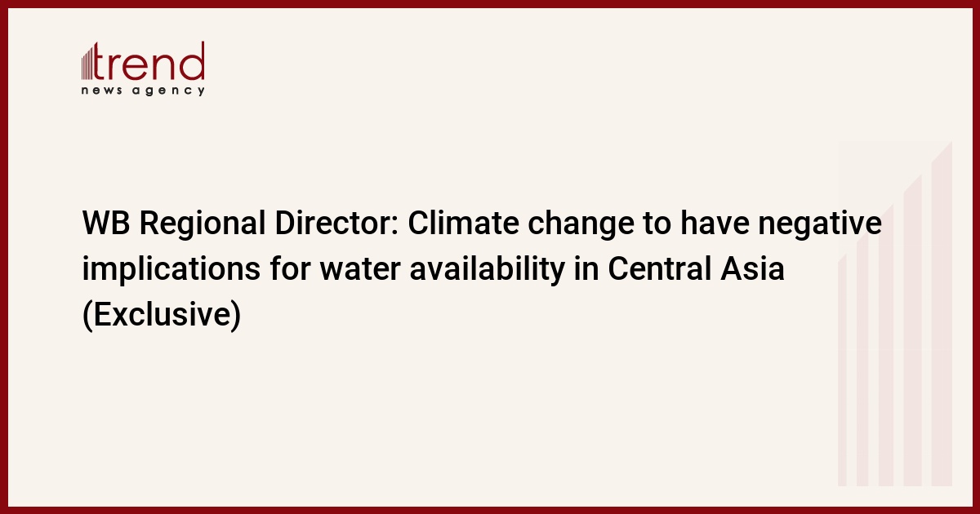Click the Trend logo bar-chart icon

pyautogui.click(x=89, y=63)
